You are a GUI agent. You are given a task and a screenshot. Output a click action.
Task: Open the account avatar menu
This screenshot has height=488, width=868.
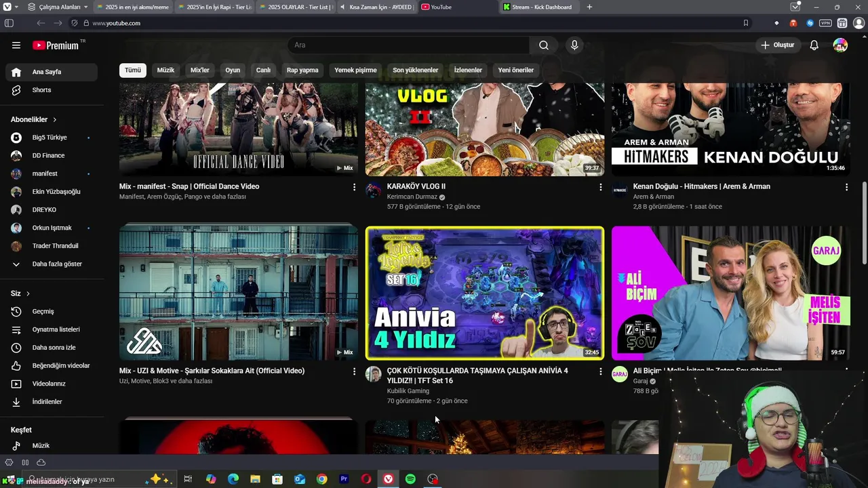click(840, 45)
